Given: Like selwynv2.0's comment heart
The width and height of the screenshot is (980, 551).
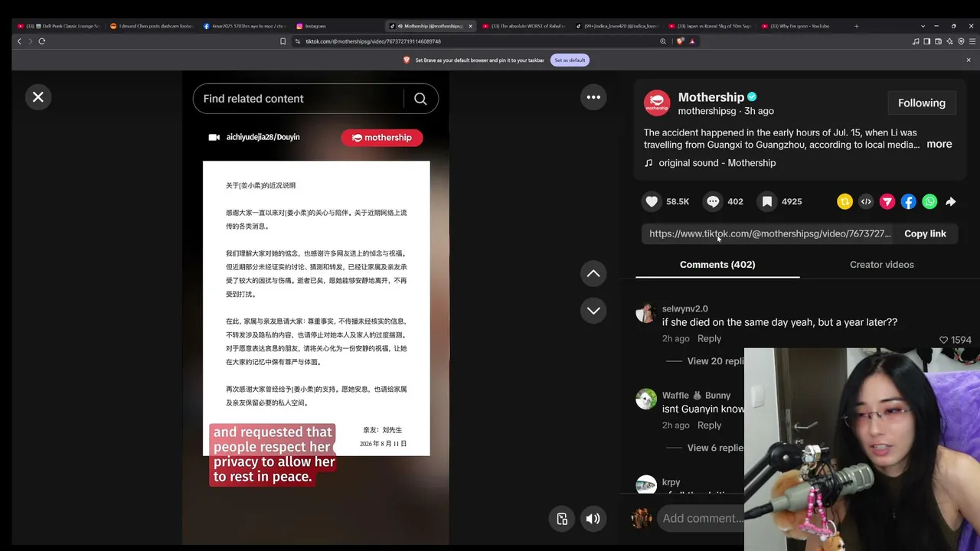Looking at the screenshot, I should [944, 340].
